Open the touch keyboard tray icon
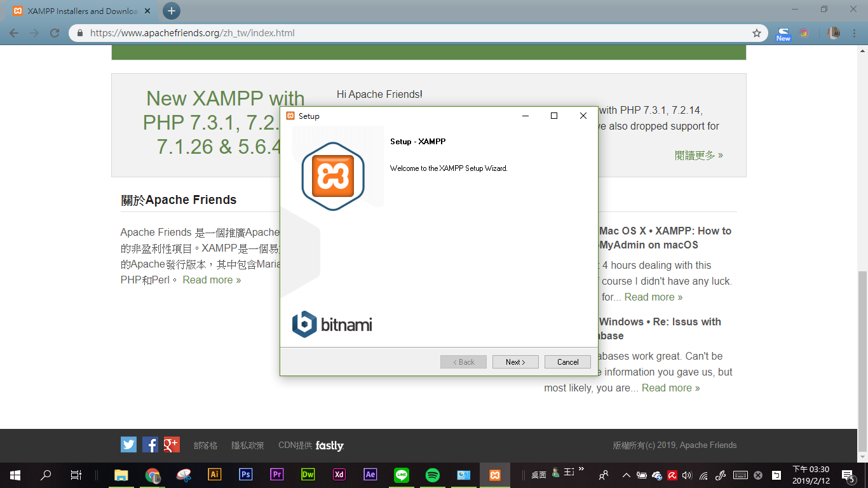868x488 pixels. pyautogui.click(x=740, y=475)
